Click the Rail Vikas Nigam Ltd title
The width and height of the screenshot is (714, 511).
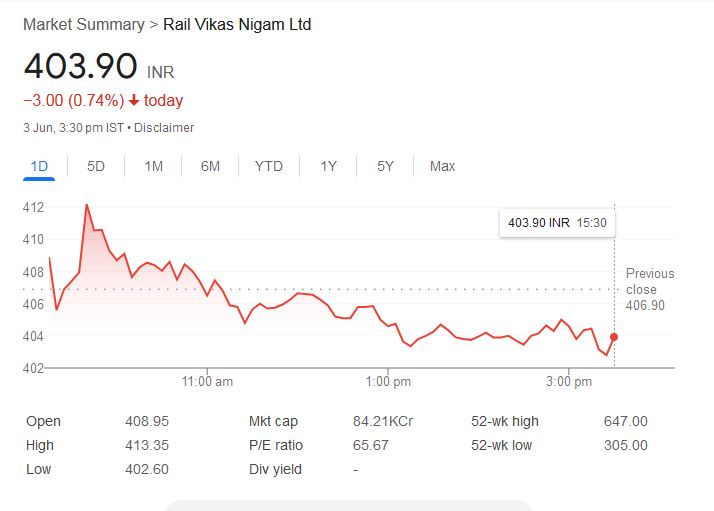coord(237,24)
